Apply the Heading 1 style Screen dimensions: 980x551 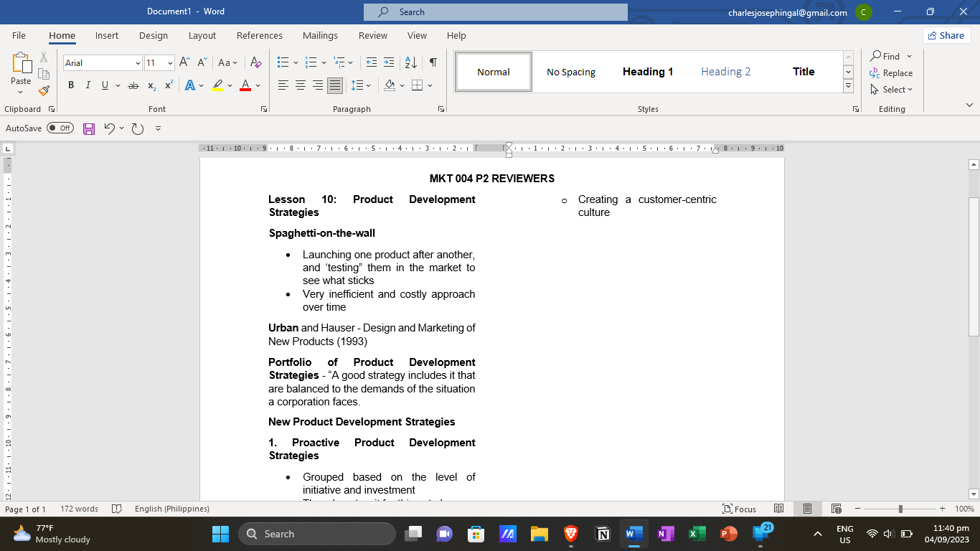648,72
